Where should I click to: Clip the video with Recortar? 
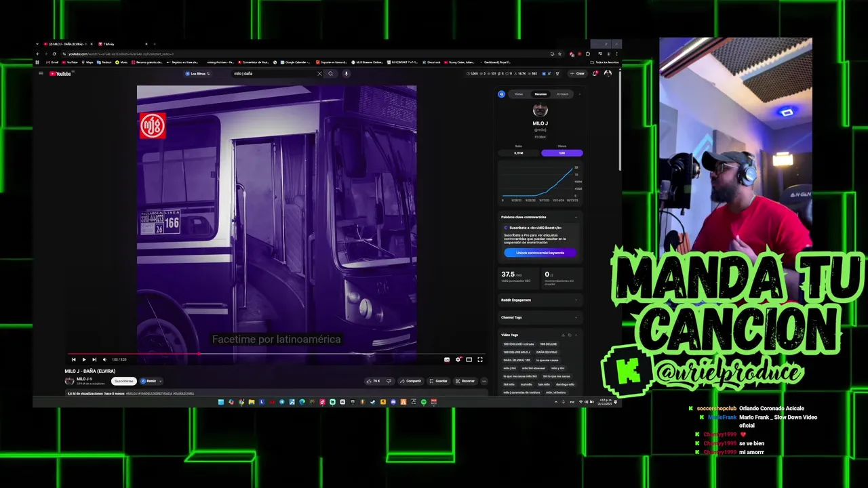point(465,381)
